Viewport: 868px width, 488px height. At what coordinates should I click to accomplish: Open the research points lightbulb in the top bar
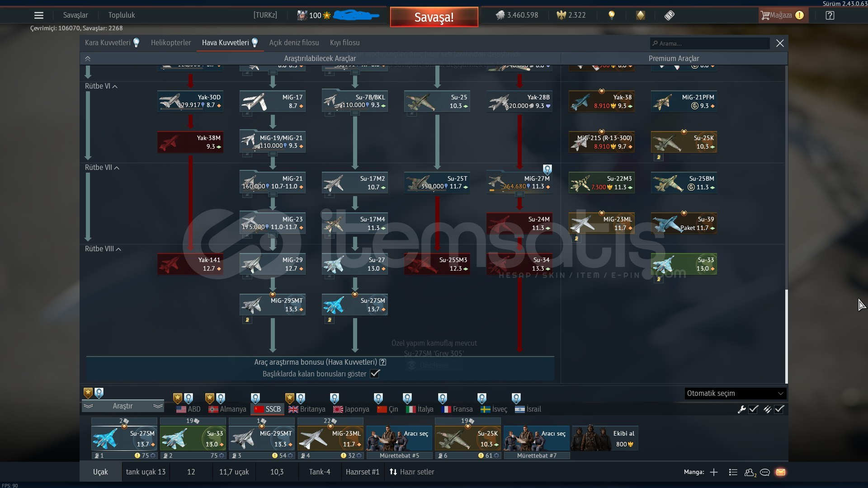click(x=612, y=15)
